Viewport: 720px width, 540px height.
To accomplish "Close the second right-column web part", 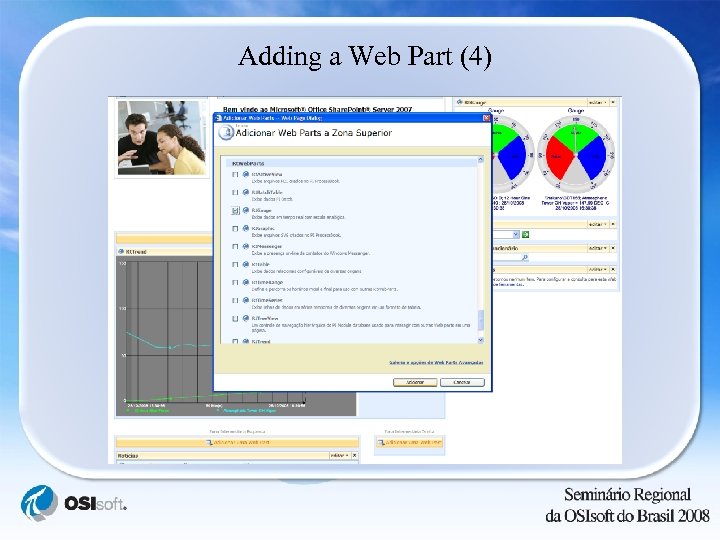I will pos(613,225).
